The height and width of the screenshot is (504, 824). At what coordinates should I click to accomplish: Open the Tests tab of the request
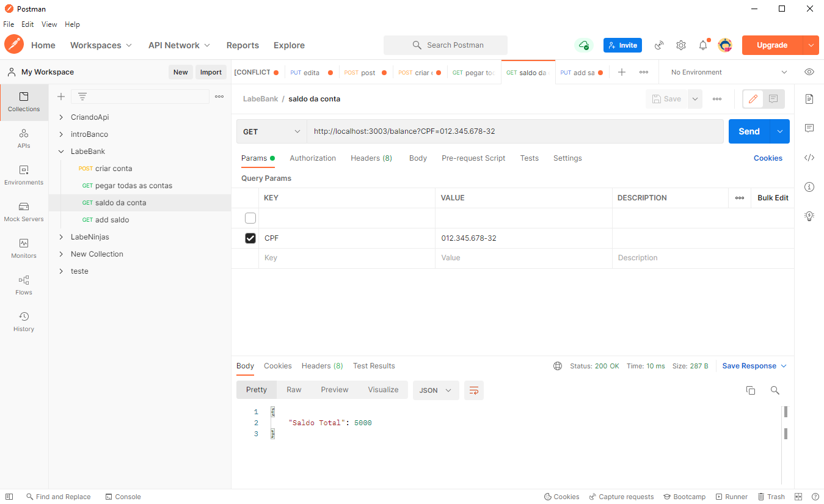pyautogui.click(x=529, y=158)
